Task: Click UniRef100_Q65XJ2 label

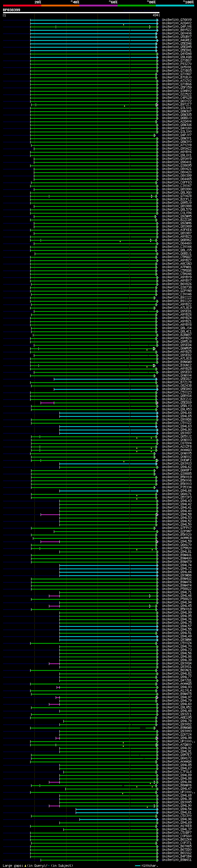Action: (177, 436)
